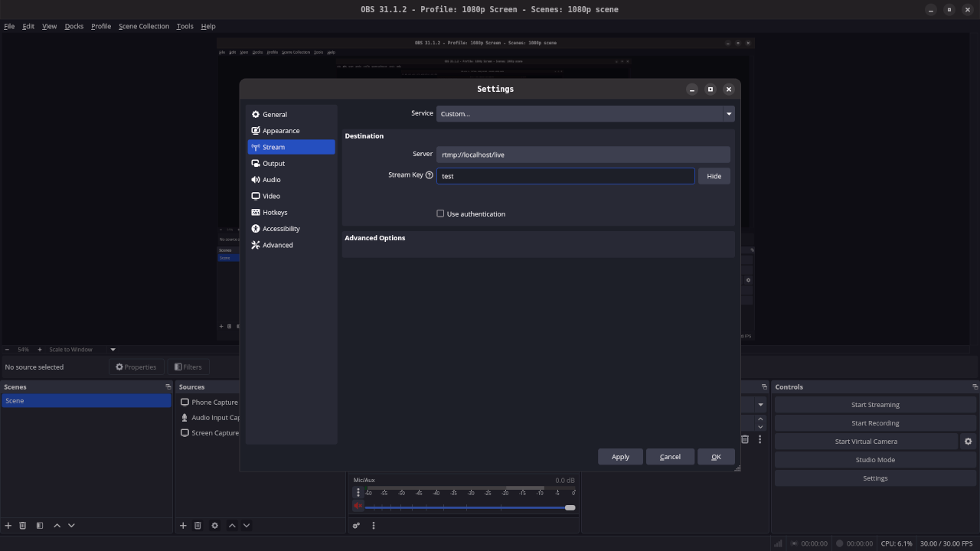Click Start Recording button

[x=875, y=423]
